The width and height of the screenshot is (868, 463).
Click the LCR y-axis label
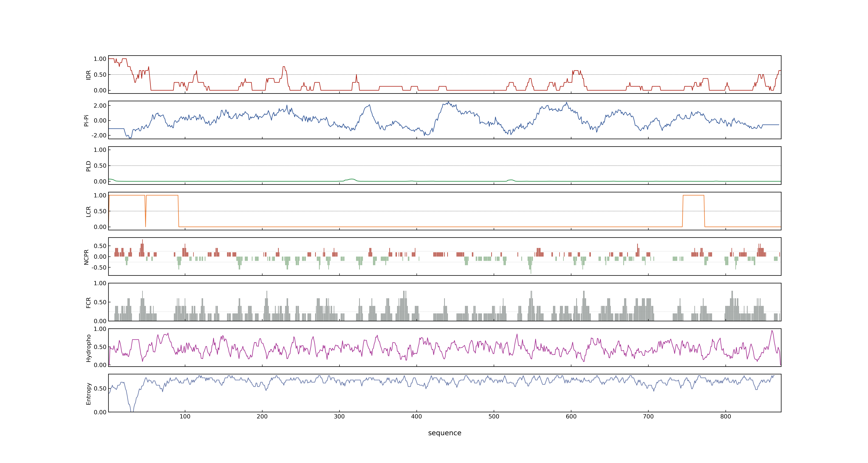[x=88, y=211]
